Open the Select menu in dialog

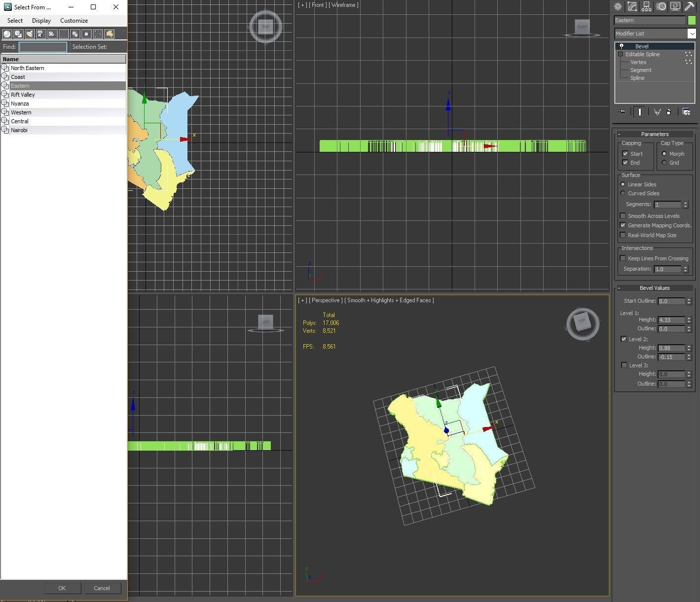[15, 21]
